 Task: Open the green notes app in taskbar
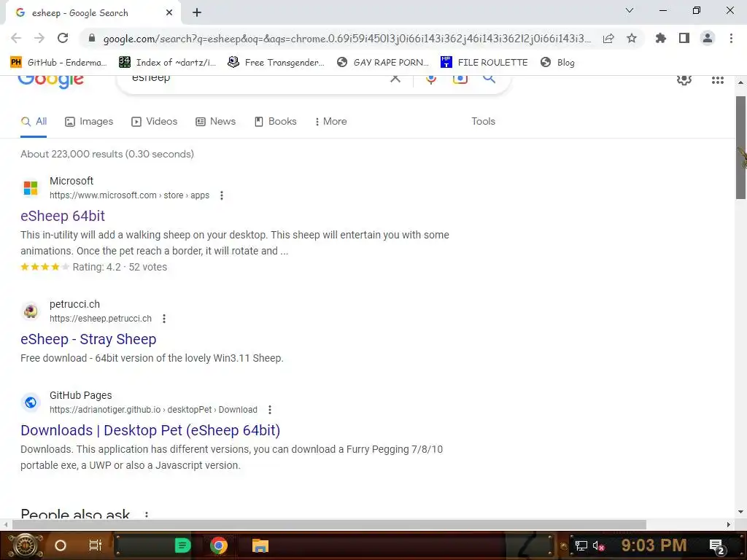point(182,545)
